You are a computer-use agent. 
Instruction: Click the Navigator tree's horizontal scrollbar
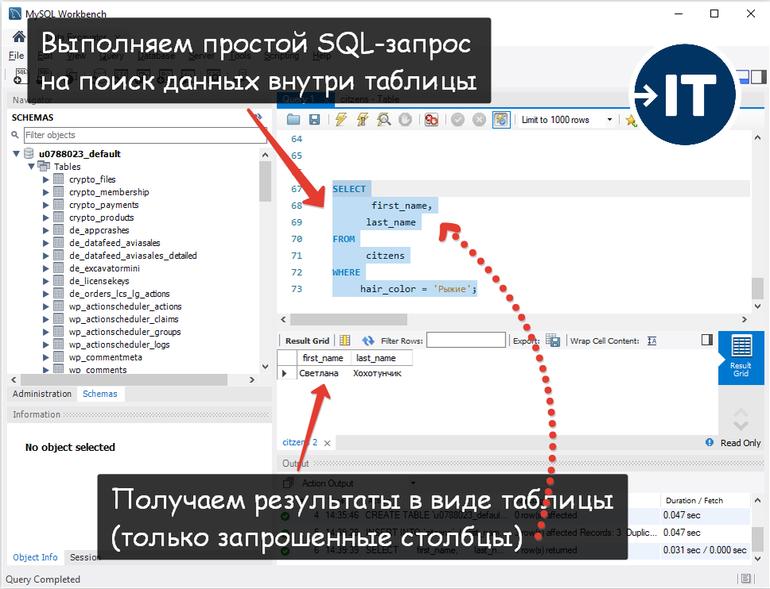tap(124, 380)
